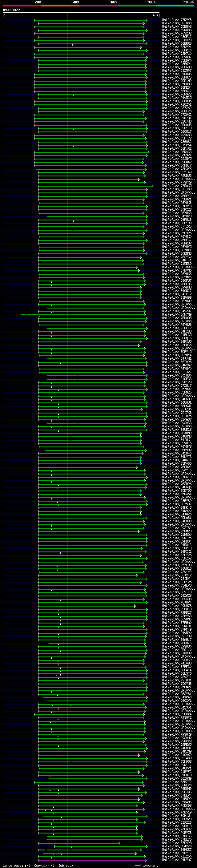Screen dimensions: 197x868
Task: Select label UniRef100_C4JJH1
Action: pyautogui.click(x=177, y=358)
